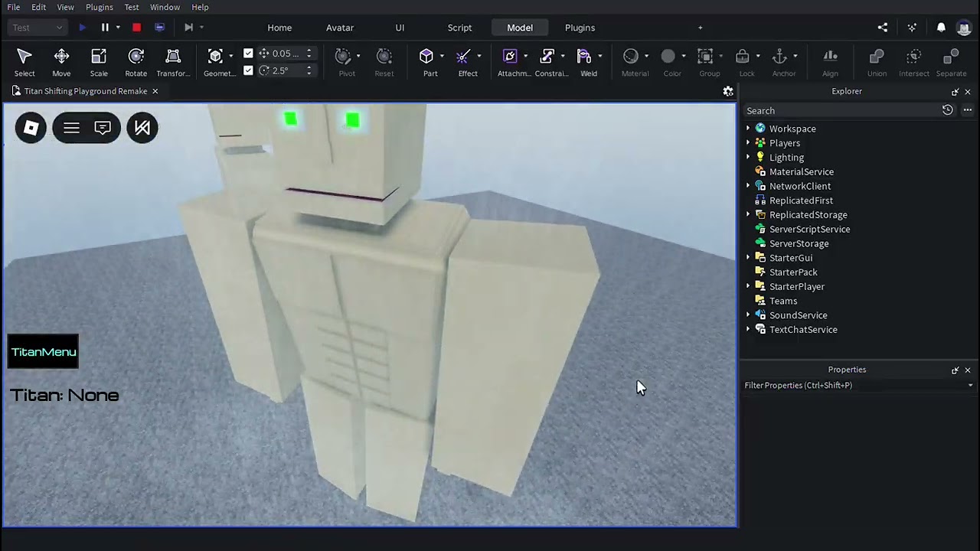Viewport: 980px width, 551px height.
Task: Switch to the Script tab
Action: pos(459,28)
